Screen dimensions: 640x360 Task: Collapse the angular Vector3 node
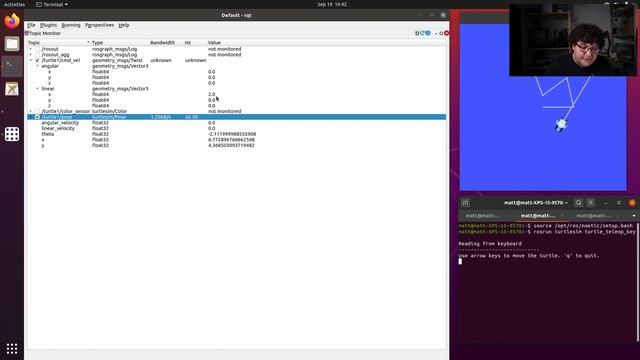tap(37, 66)
